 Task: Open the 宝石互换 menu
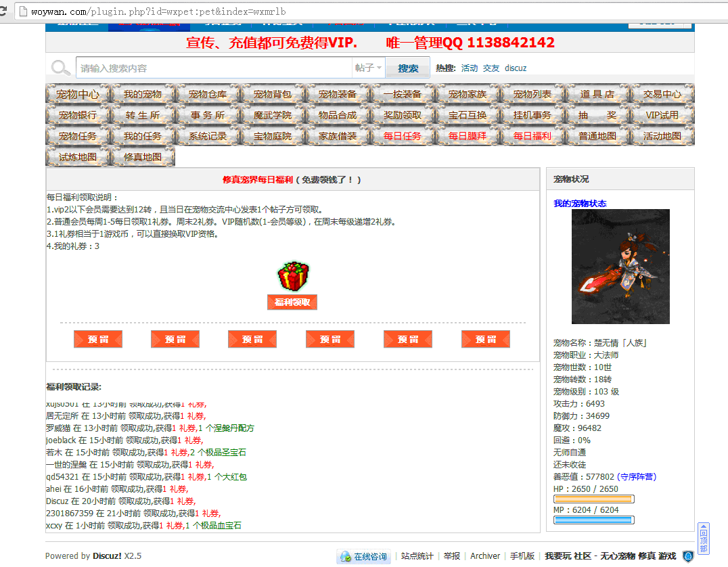[468, 115]
